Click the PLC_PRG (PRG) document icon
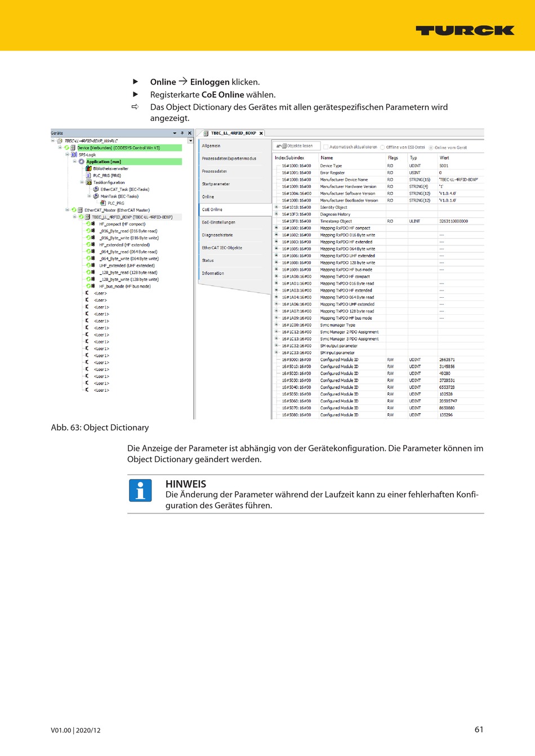This screenshot has width=535, height=756. pyautogui.click(x=88, y=176)
